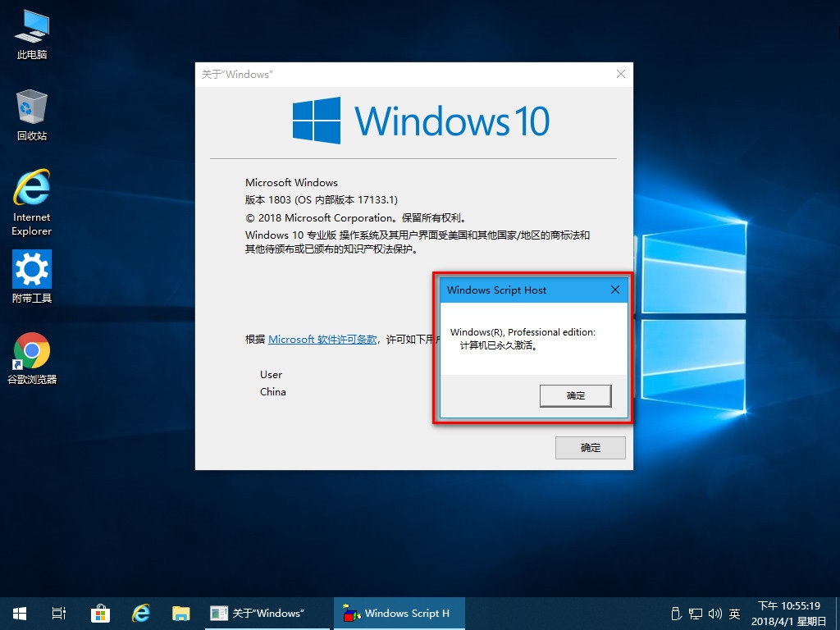Launch 谷歌浏览器 Chrome shortcut

pos(32,358)
